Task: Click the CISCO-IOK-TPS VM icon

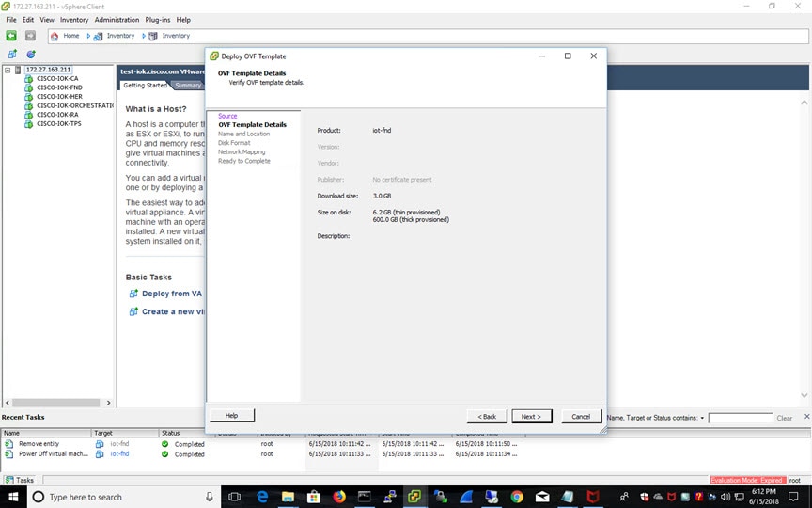Action: tap(29, 124)
